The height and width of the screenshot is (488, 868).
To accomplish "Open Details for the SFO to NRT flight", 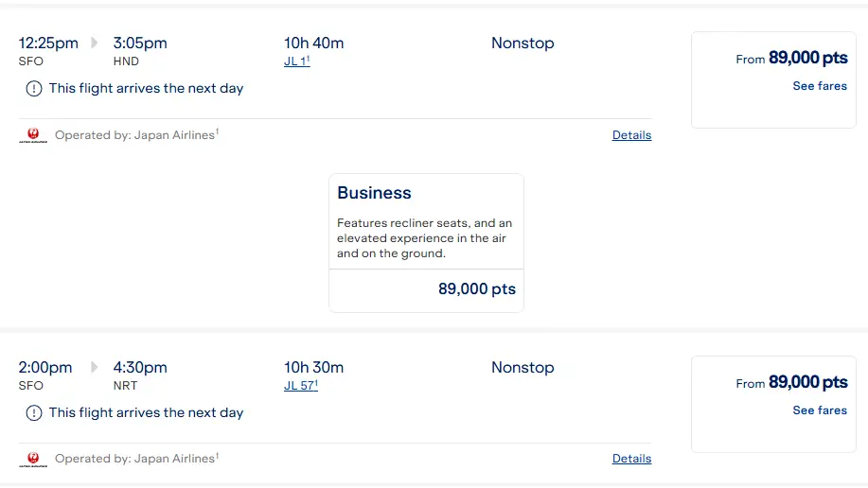I will coord(631,459).
